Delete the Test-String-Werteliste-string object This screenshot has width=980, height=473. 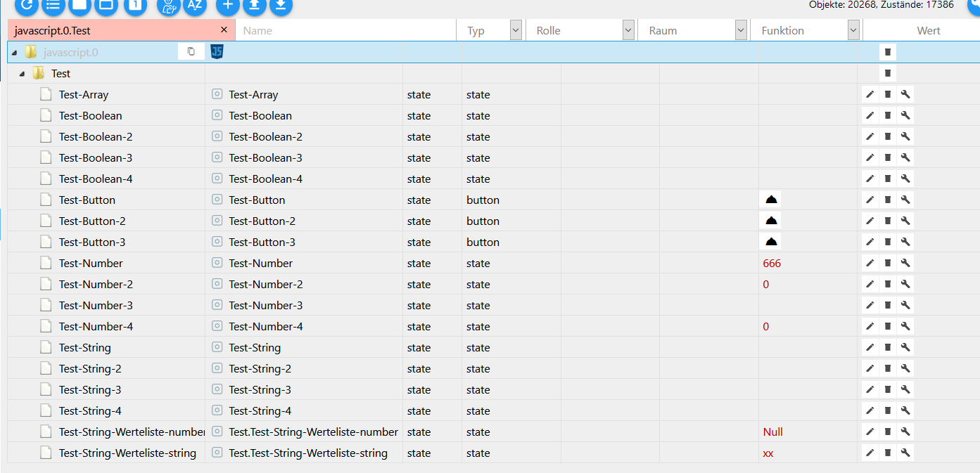[887, 453]
